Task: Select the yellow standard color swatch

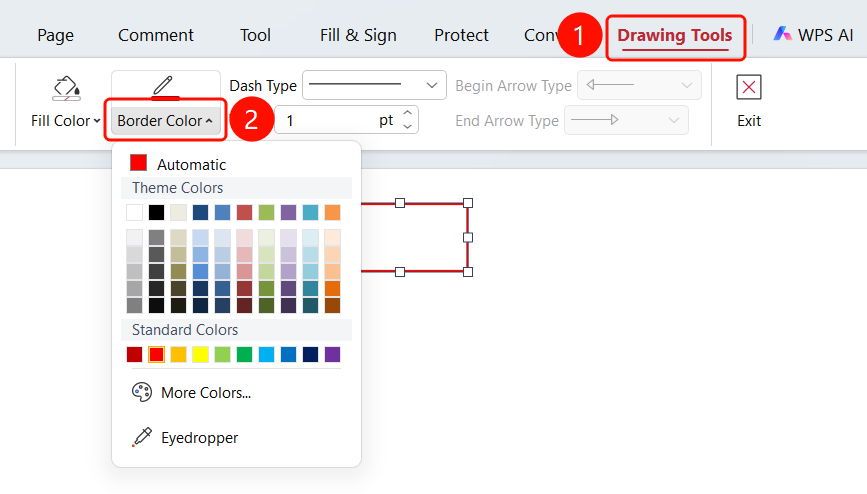Action: 200,354
